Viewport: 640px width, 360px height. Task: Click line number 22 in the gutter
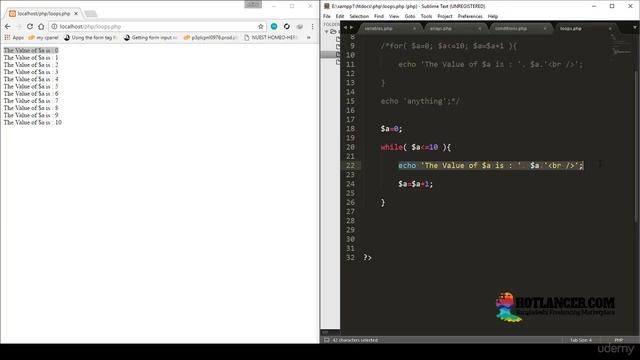point(350,165)
